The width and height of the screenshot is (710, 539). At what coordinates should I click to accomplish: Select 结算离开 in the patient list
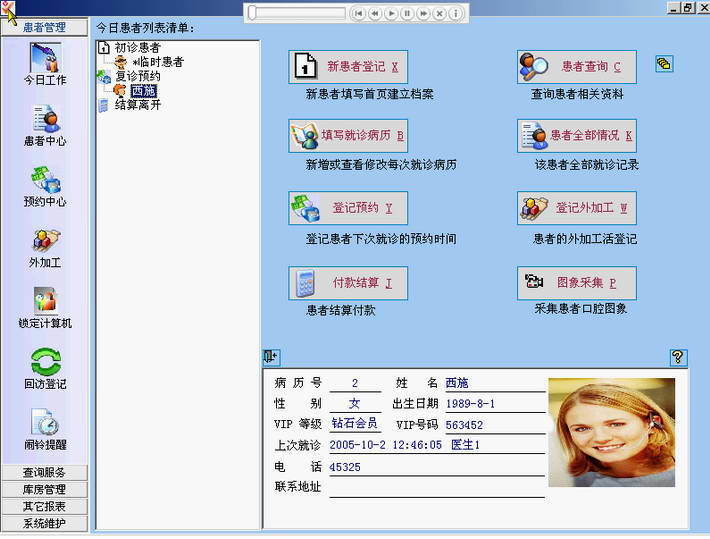click(137, 105)
